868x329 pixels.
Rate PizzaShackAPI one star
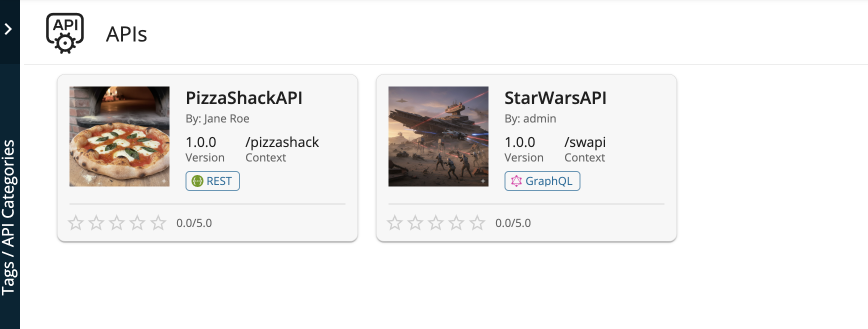(x=76, y=223)
